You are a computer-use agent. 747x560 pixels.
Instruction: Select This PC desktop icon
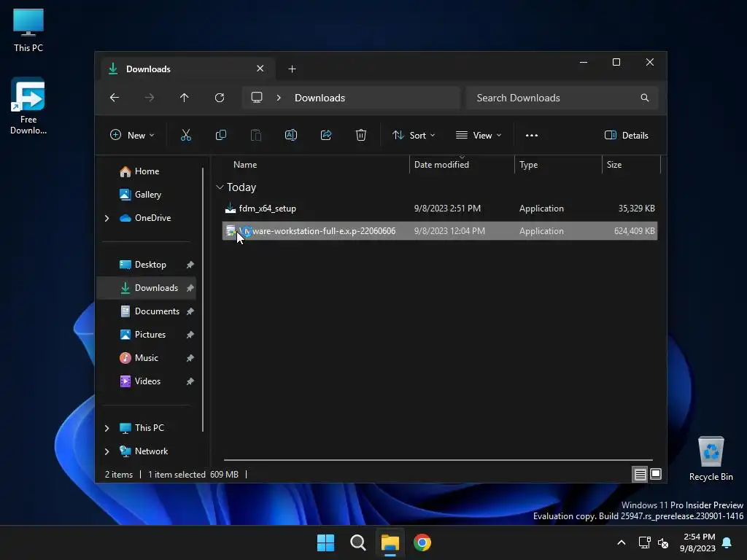click(x=28, y=29)
